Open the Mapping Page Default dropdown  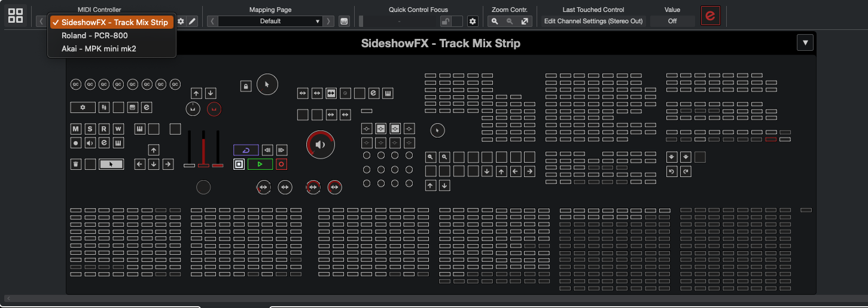click(x=269, y=22)
